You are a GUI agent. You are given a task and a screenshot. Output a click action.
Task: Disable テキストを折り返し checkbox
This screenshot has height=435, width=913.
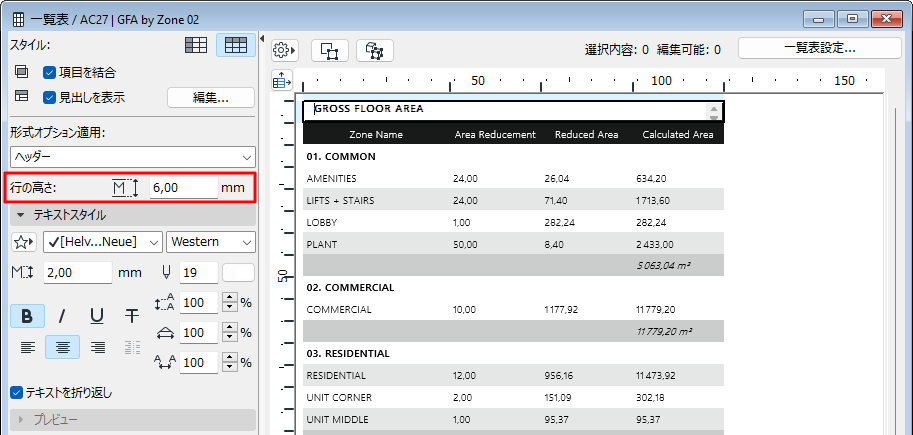[x=16, y=393]
